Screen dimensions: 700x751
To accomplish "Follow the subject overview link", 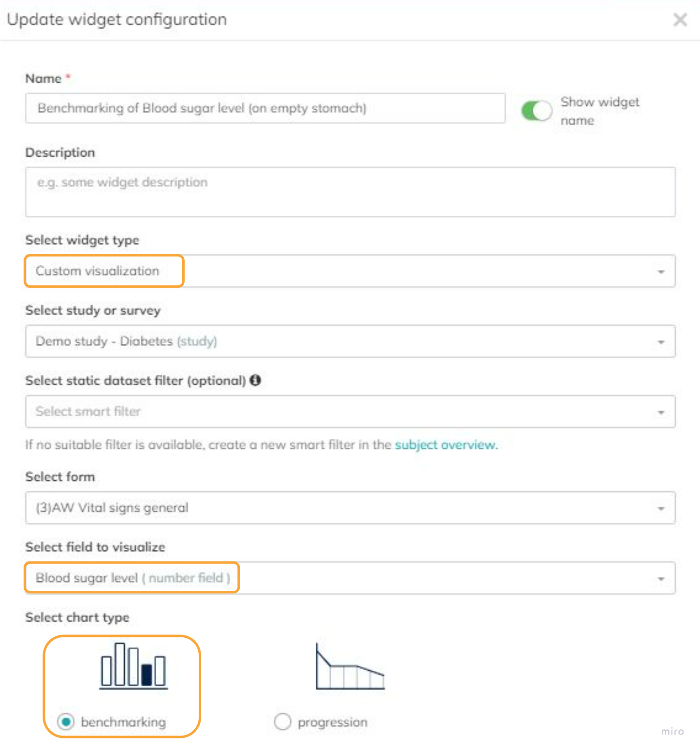I will (446, 445).
